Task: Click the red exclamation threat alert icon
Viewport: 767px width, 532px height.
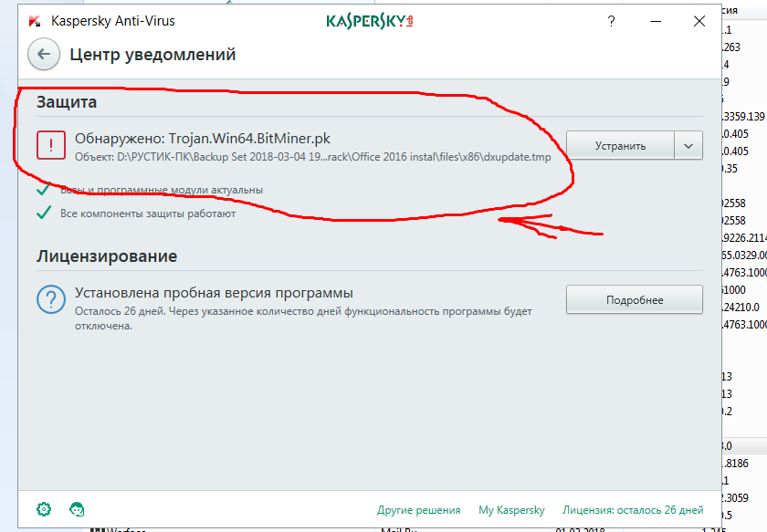Action: (x=51, y=145)
